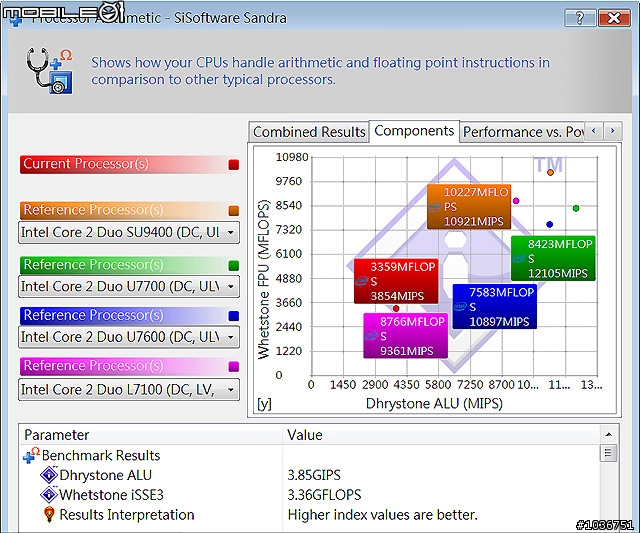The image size is (640, 533).
Task: Click the green 8423MFLOPS data label
Action: (553, 258)
